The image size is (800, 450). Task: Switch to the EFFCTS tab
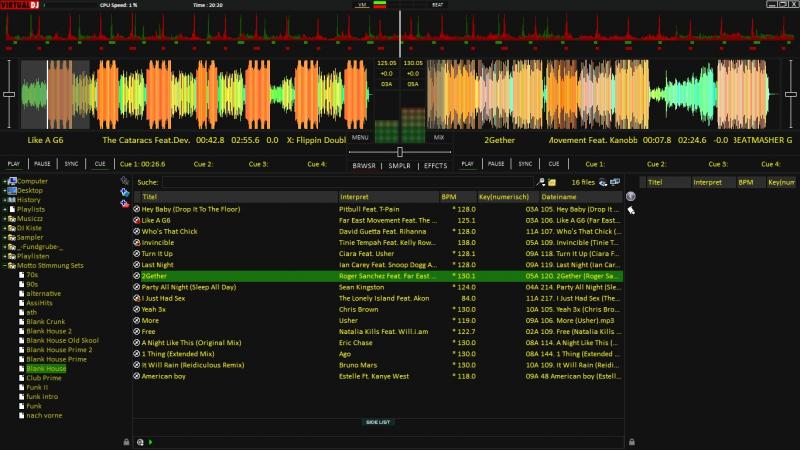(435, 166)
